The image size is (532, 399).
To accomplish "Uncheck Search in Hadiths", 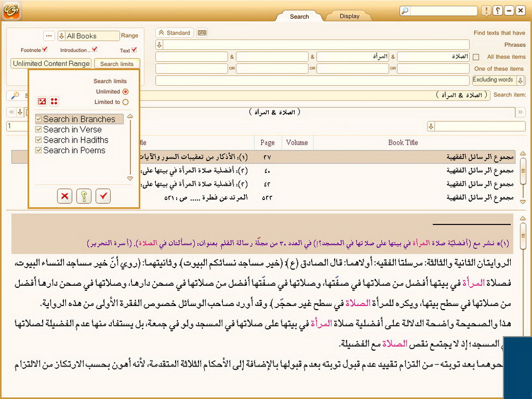I will tap(39, 140).
